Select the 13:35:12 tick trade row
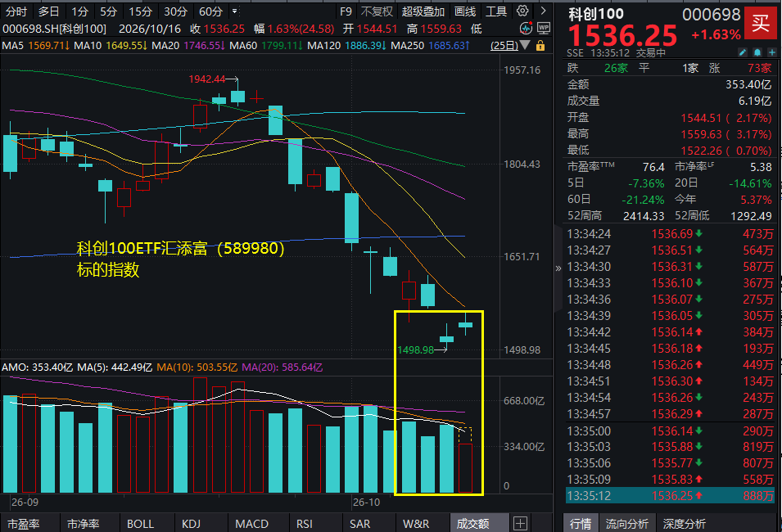782x532 pixels. pyautogui.click(x=671, y=496)
